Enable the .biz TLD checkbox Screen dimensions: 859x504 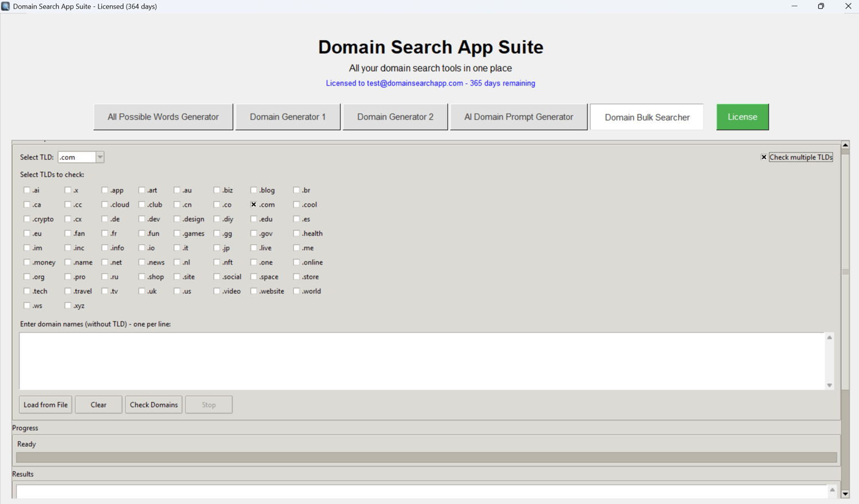tap(216, 190)
